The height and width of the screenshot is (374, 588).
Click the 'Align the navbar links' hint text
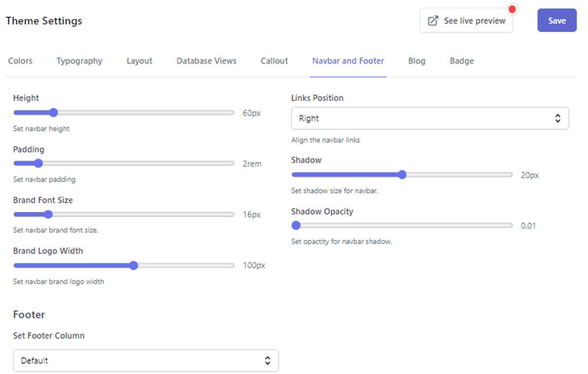325,140
